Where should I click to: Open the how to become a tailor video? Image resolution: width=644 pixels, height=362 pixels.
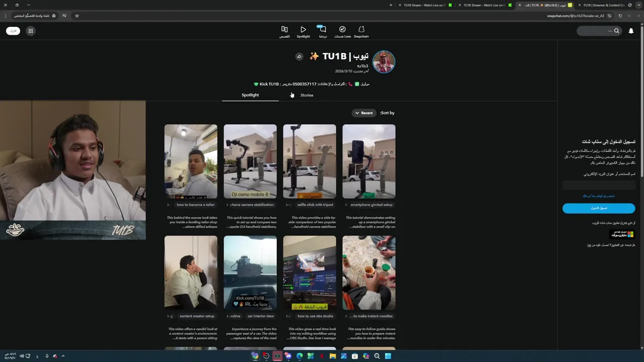pos(191,161)
